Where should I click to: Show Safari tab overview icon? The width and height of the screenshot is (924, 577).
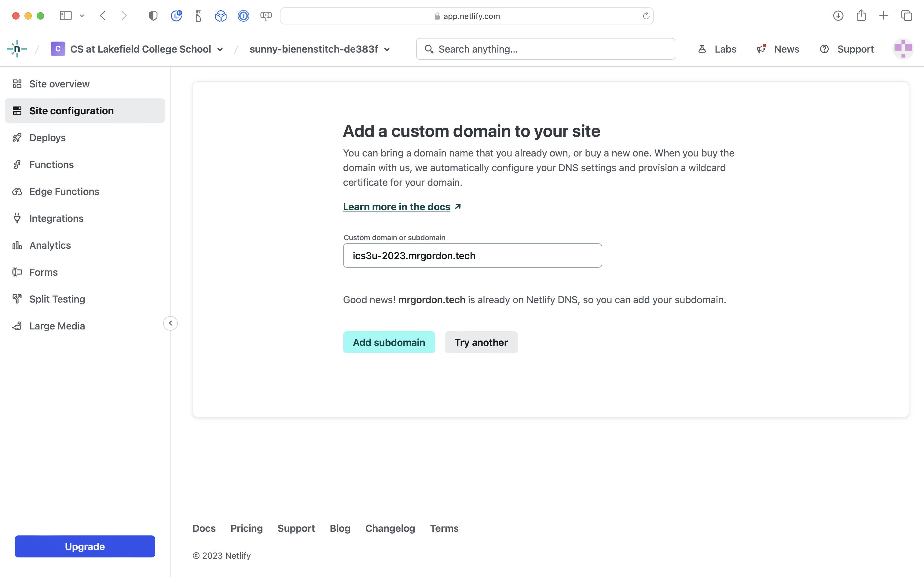(x=907, y=16)
